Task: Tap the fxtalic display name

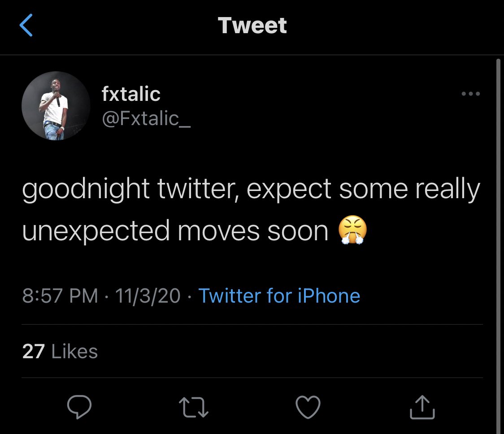Action: [x=131, y=94]
